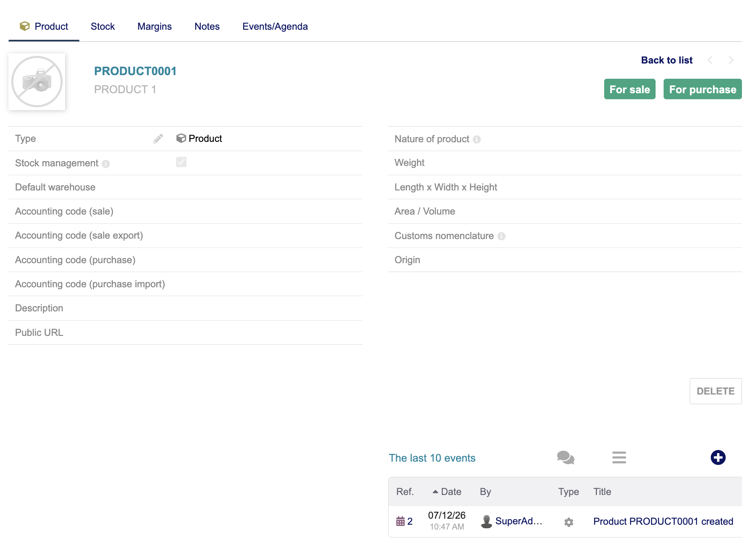Click the list view hamburger icon
Viewport: 756px width, 544px height.
coord(619,458)
